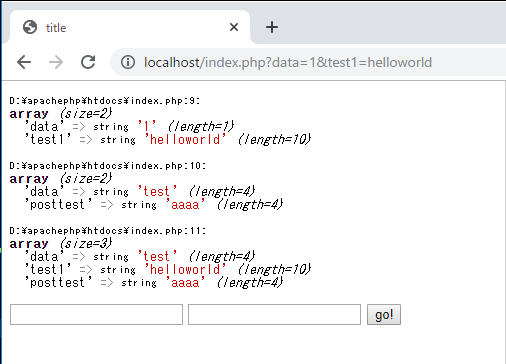Click the value '1' in first array

click(x=147, y=127)
